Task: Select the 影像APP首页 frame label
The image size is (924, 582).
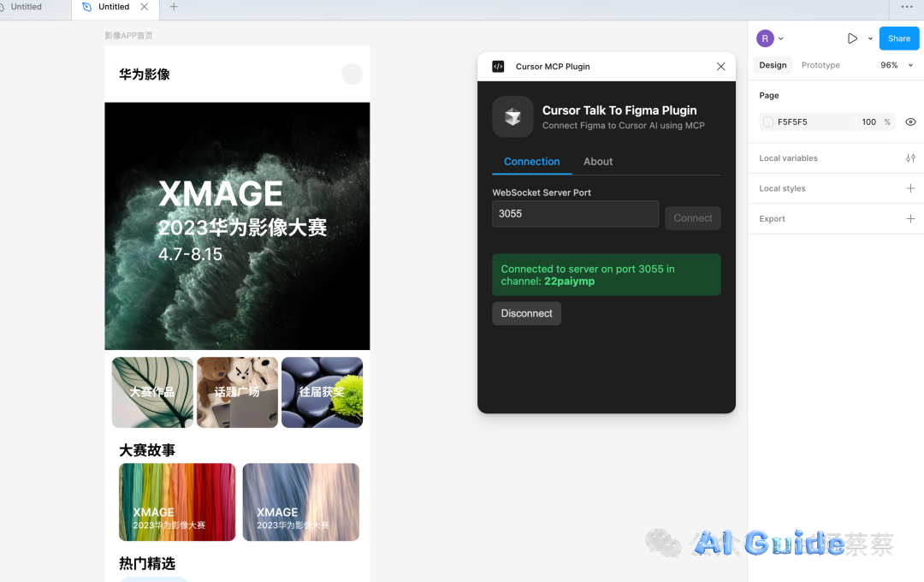Action: click(x=128, y=35)
